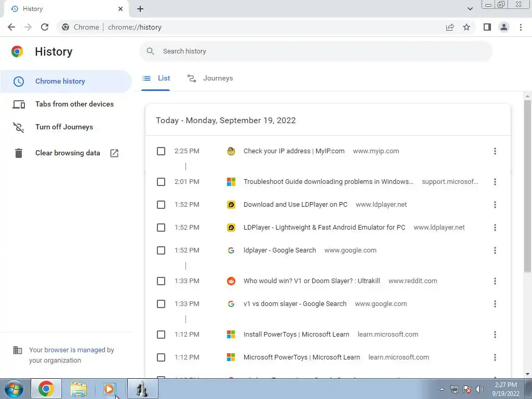The width and height of the screenshot is (532, 399).
Task: Open Check your IP address MyIP.com link
Action: 294,151
